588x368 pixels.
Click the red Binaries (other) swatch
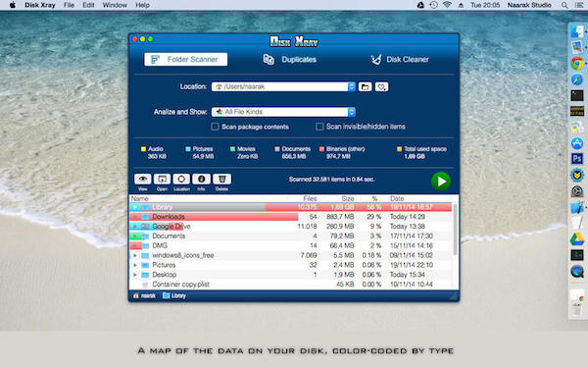click(x=321, y=149)
